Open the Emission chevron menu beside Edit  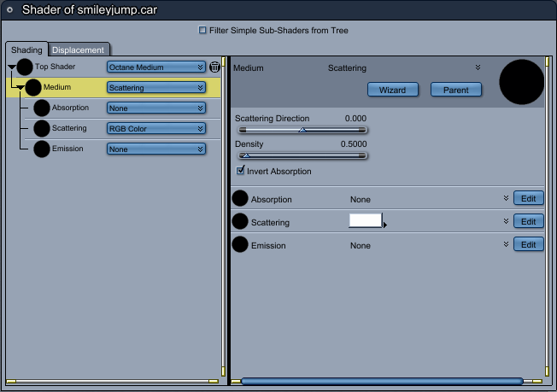coord(506,244)
